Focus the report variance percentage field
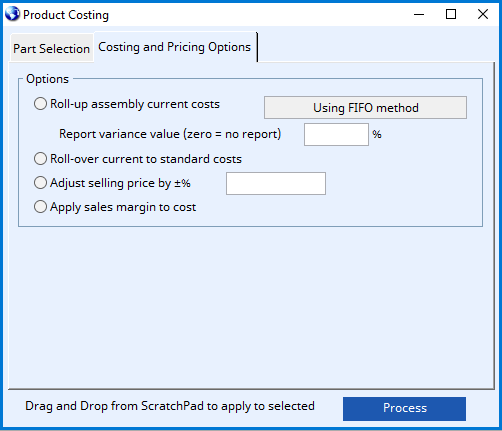 (x=336, y=134)
